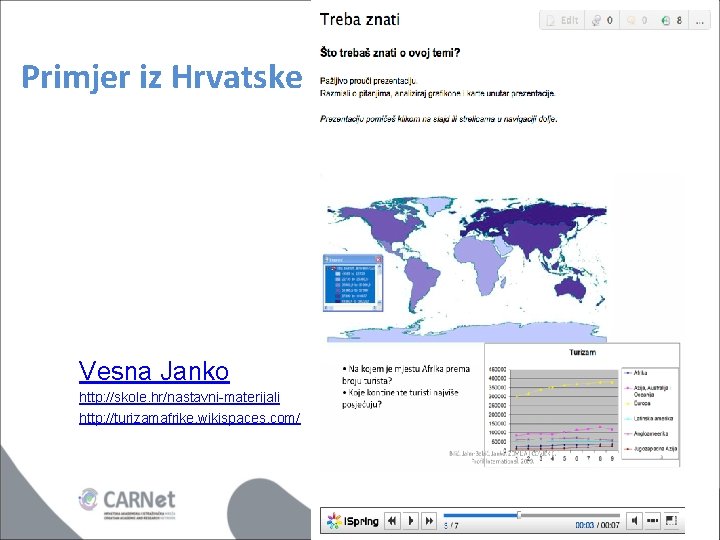Go to previous slide in iSpring player

click(x=392, y=521)
